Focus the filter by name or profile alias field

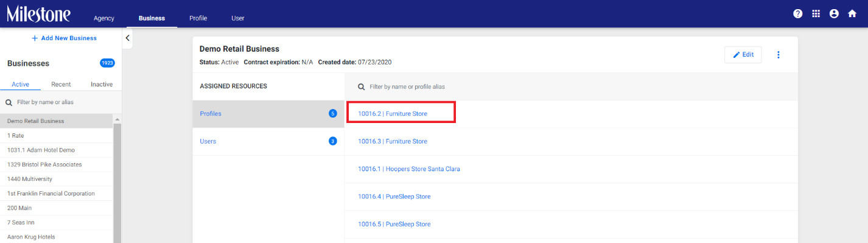click(571, 87)
